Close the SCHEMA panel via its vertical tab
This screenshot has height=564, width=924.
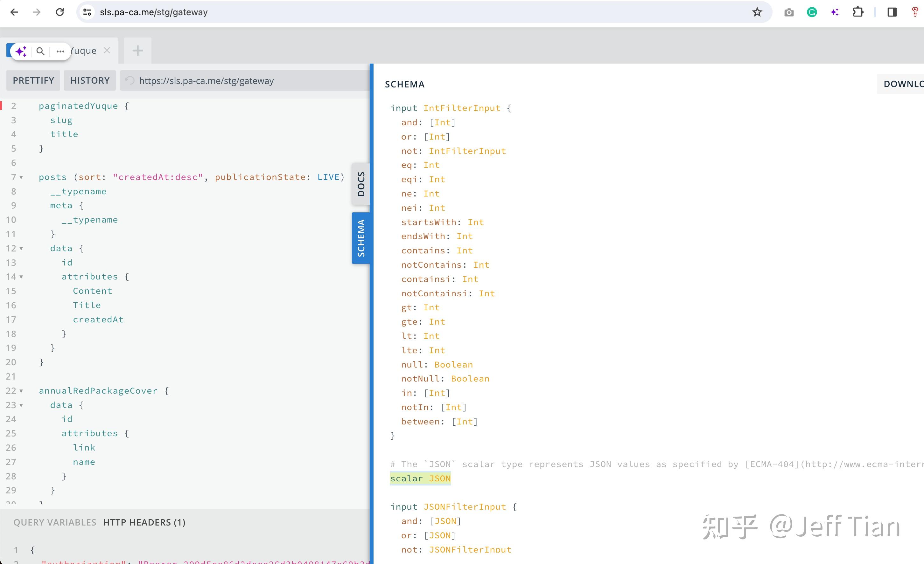click(x=361, y=237)
